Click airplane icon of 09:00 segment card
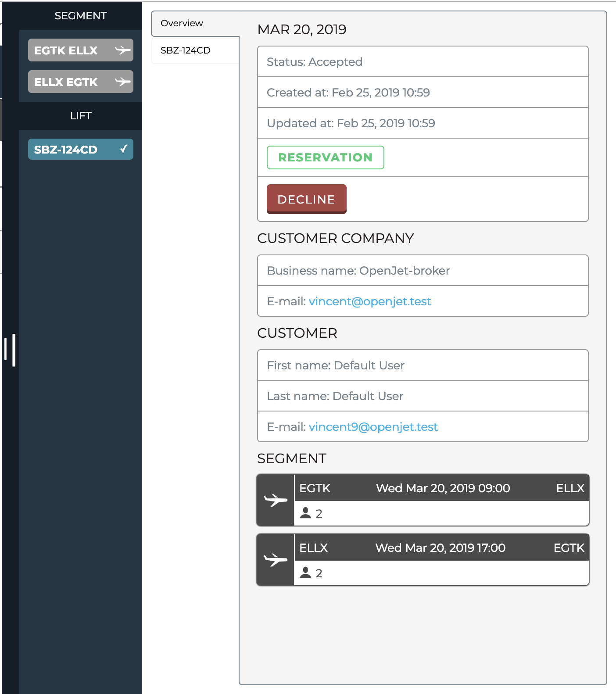This screenshot has height=694, width=616. (x=275, y=500)
